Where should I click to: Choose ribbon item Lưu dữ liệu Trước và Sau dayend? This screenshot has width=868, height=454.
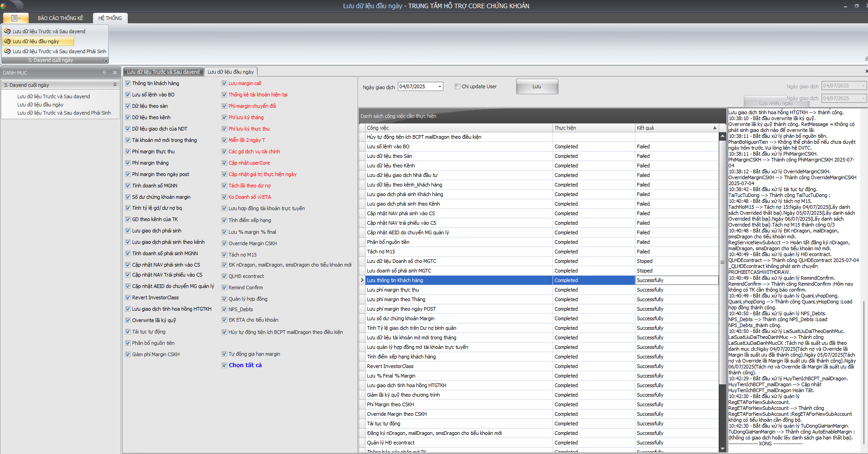pyautogui.click(x=49, y=31)
